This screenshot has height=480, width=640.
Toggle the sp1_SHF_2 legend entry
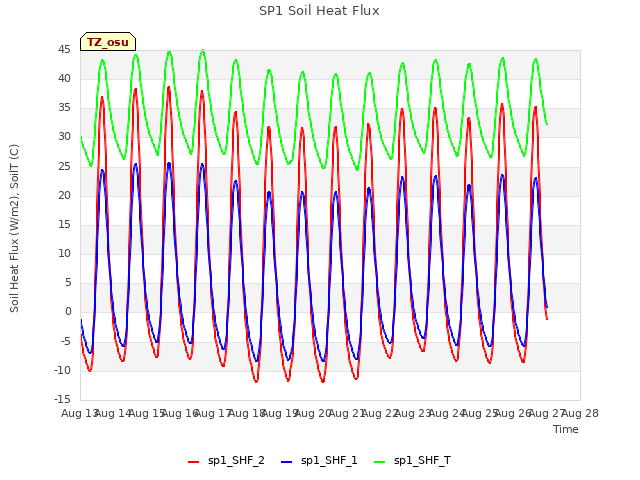click(x=226, y=461)
